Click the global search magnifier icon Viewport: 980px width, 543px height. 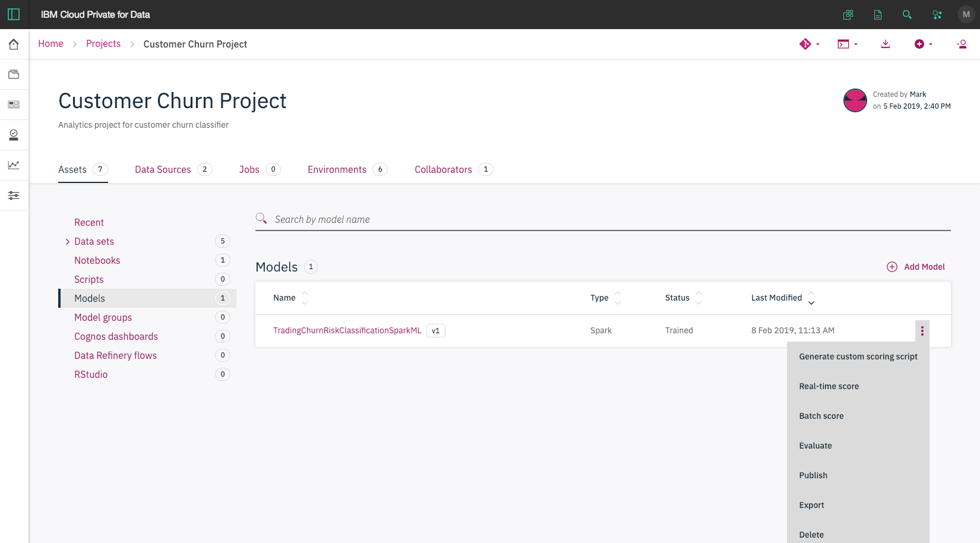point(907,15)
